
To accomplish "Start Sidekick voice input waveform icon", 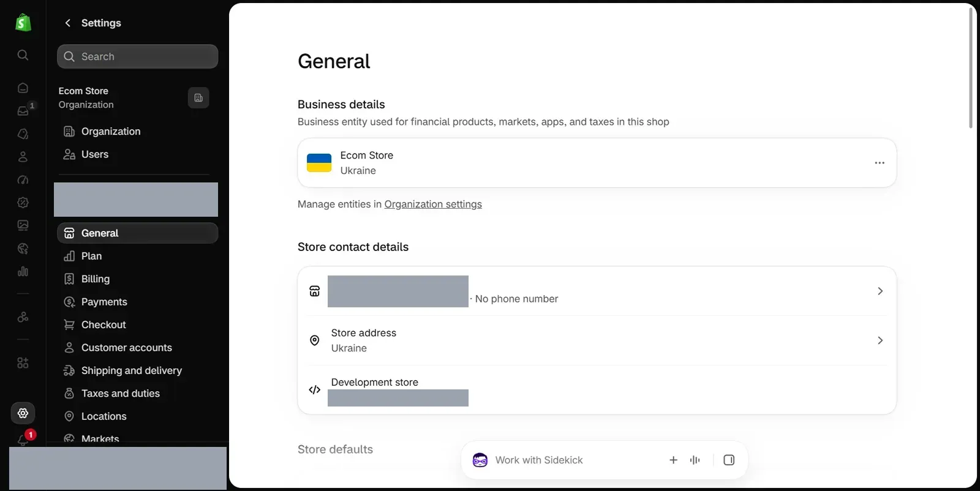I will coord(695,460).
